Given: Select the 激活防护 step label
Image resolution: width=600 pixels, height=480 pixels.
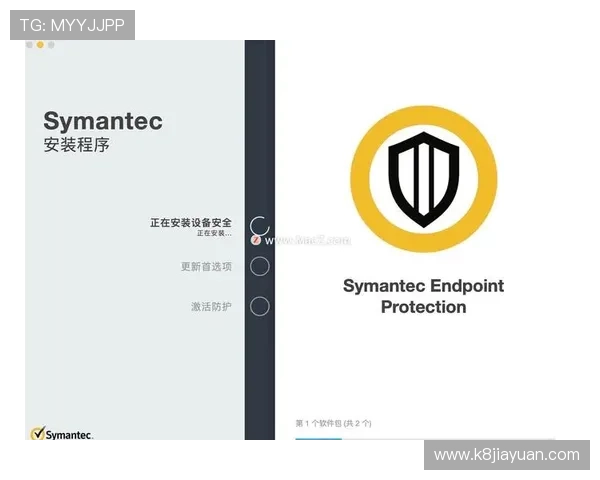Looking at the screenshot, I should tap(211, 306).
